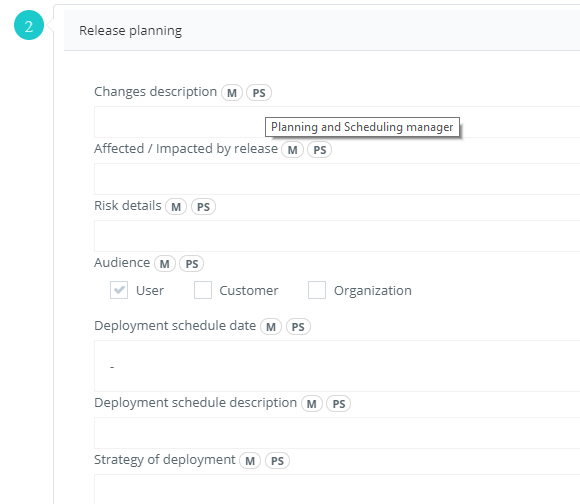Click into the Changes description text field
Screen dimensions: 580x504
tap(337, 122)
